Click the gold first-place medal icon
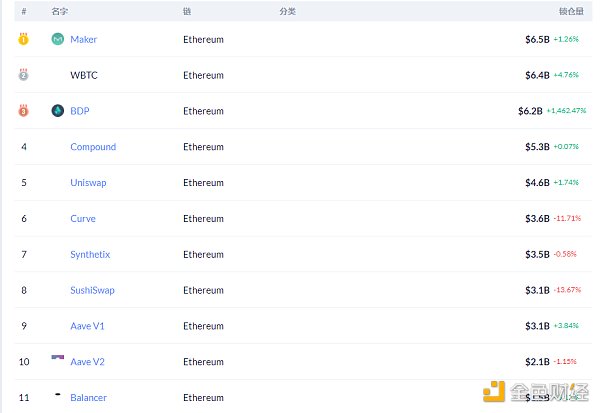 [x=23, y=39]
